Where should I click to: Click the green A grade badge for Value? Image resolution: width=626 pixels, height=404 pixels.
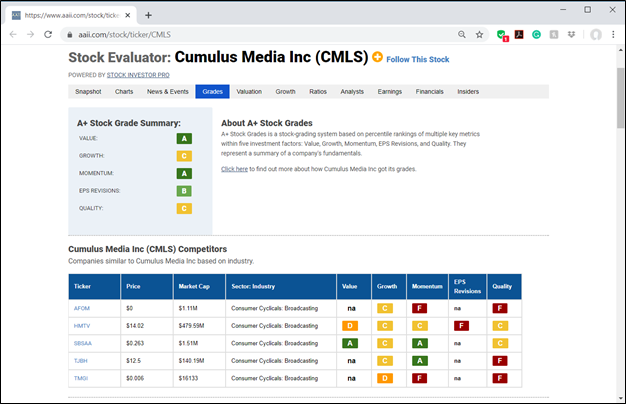184,139
